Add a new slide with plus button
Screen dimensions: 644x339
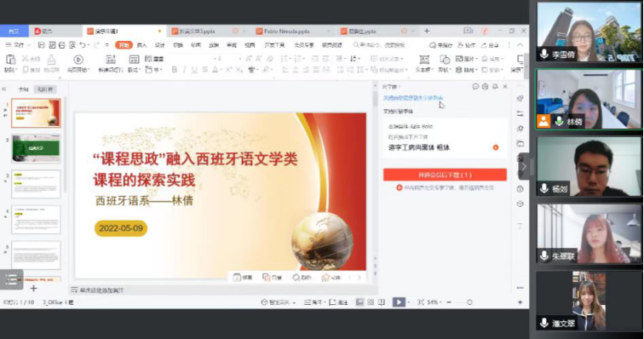[x=34, y=289]
